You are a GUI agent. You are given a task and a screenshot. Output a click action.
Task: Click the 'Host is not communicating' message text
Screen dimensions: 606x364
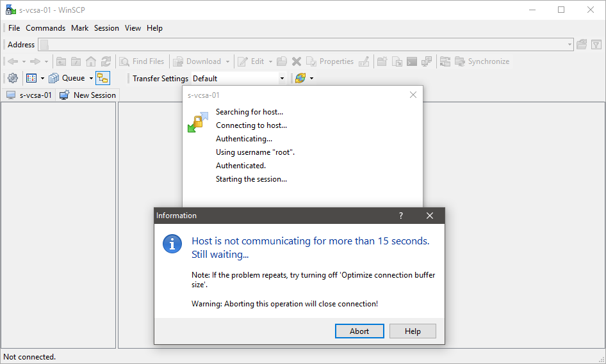pyautogui.click(x=310, y=248)
